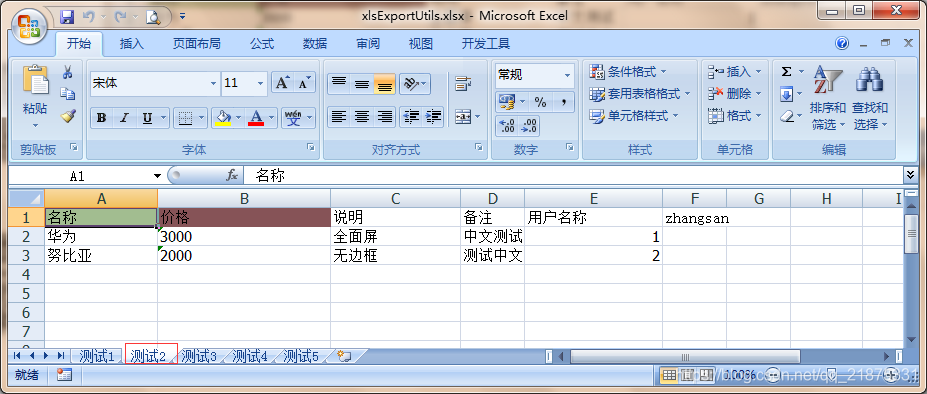
Task: Align text left
Action: [x=339, y=117]
